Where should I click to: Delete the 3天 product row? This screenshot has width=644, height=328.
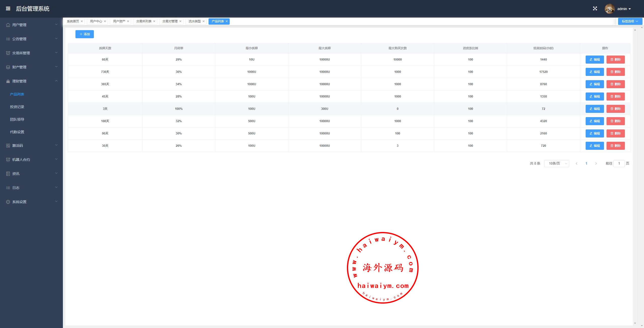click(x=615, y=109)
